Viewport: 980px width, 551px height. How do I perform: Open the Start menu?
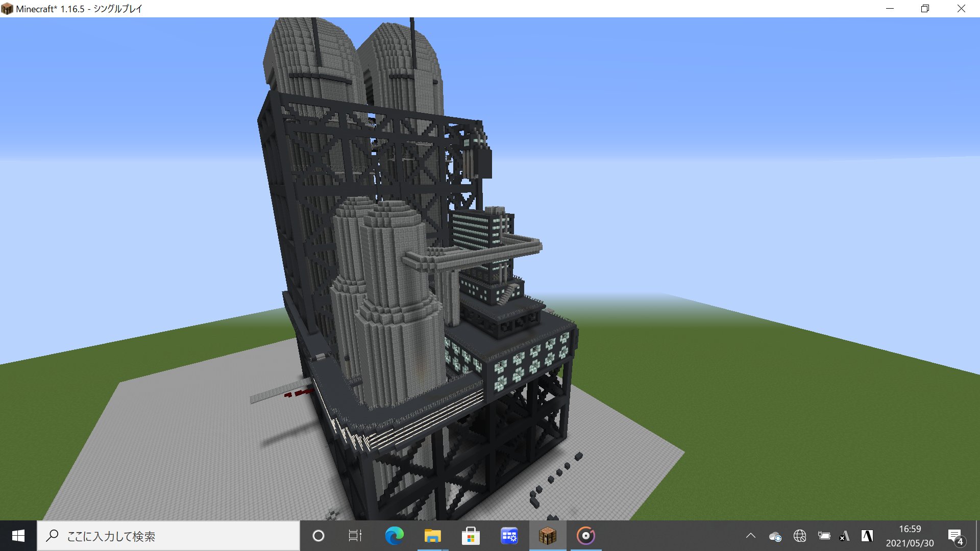(18, 536)
